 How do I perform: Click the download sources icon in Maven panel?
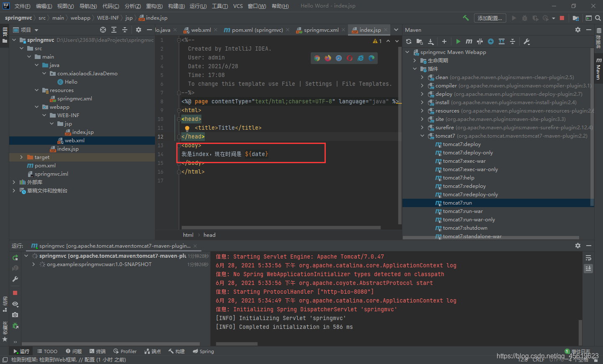tap(431, 41)
